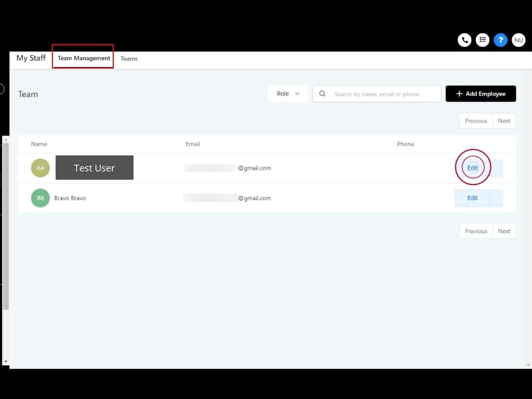Go to Next page using top pagination
532x399 pixels.
coord(504,121)
